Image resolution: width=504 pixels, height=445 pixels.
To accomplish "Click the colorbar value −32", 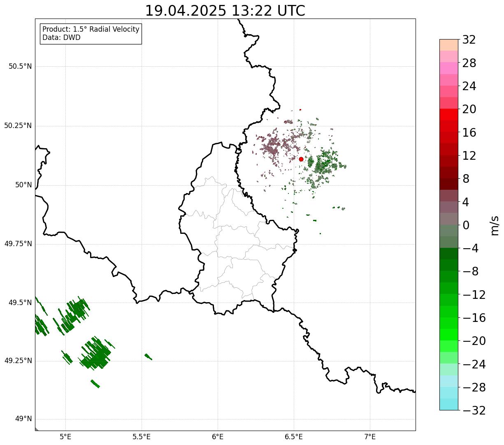I will click(x=474, y=410).
